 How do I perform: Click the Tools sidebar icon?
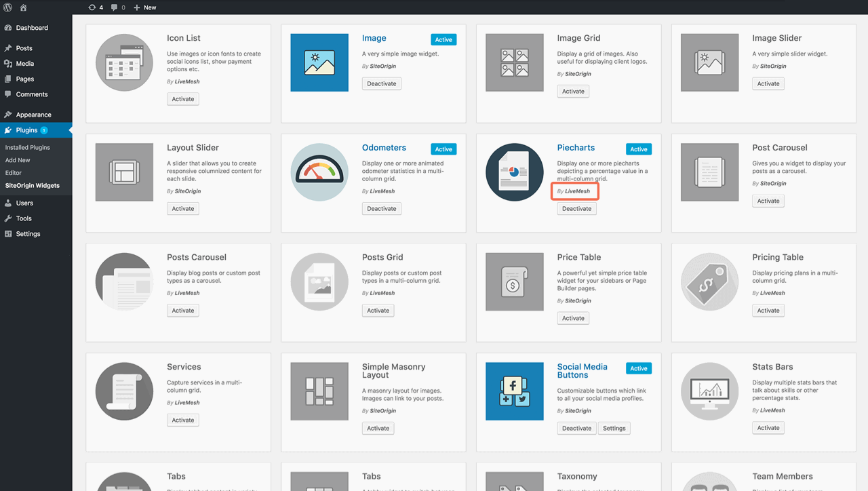coord(9,218)
